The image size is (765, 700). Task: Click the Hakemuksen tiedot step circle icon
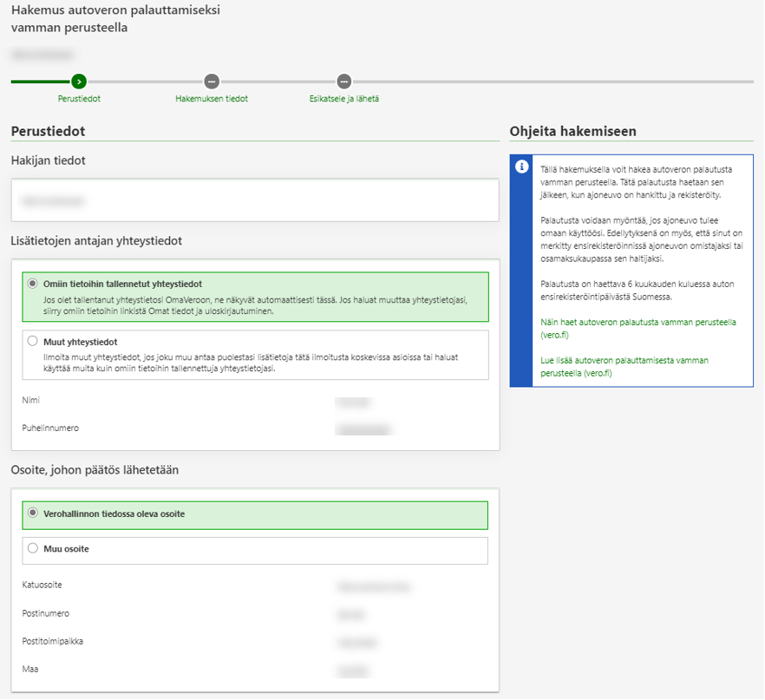pyautogui.click(x=212, y=82)
